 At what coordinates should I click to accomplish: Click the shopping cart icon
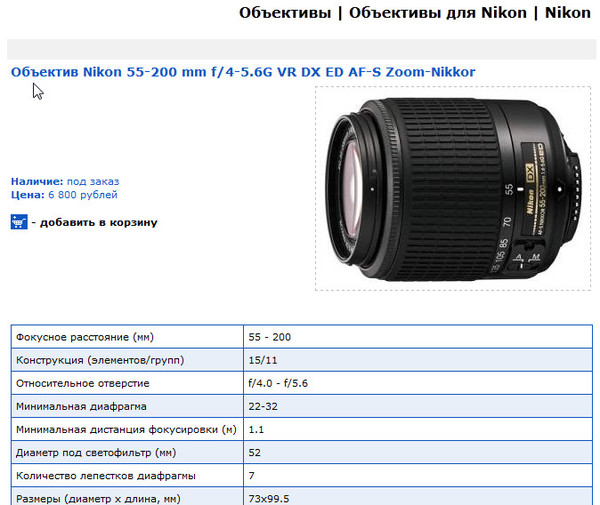tap(19, 222)
